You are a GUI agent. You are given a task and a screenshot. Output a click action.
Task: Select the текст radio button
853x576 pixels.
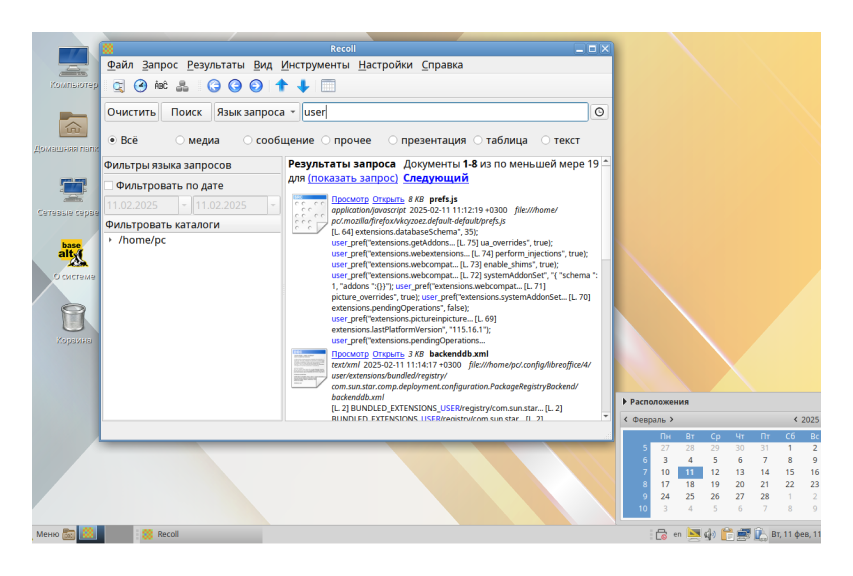pos(545,140)
